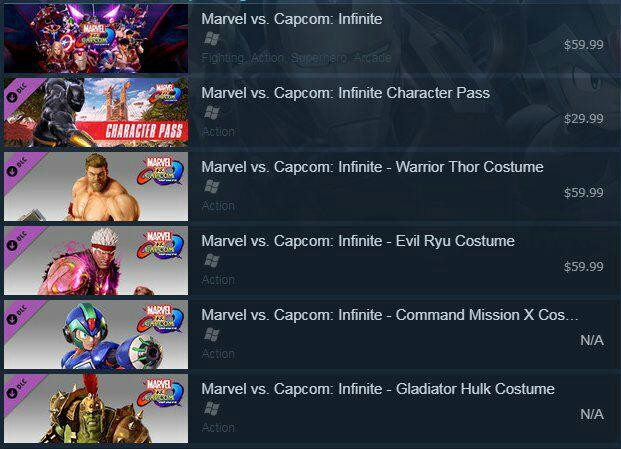Select the Marvel vs. Capcom base game thumbnail
Image resolution: width=621 pixels, height=449 pixels.
pyautogui.click(x=96, y=38)
